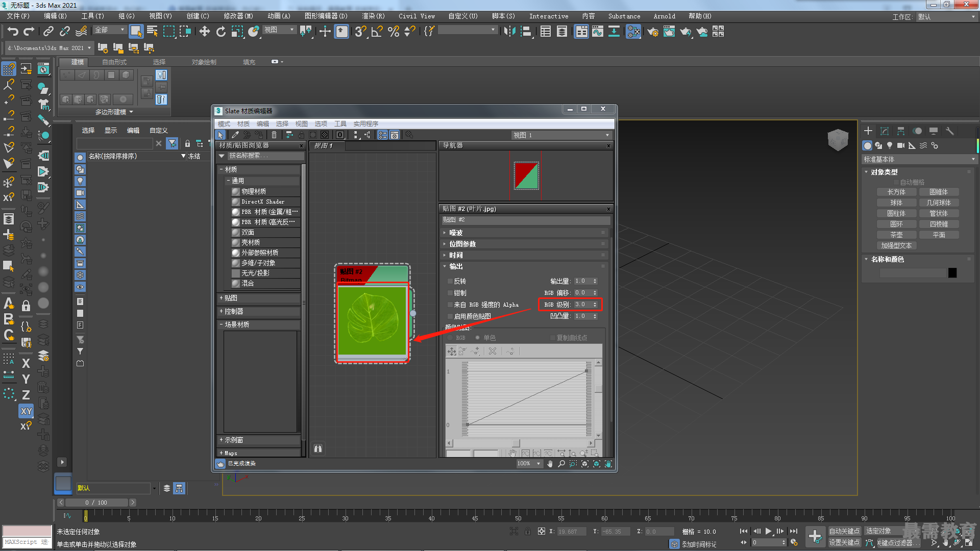This screenshot has width=980, height=551.
Task: Open 实用程序 menu in Slate editor
Action: [x=366, y=124]
